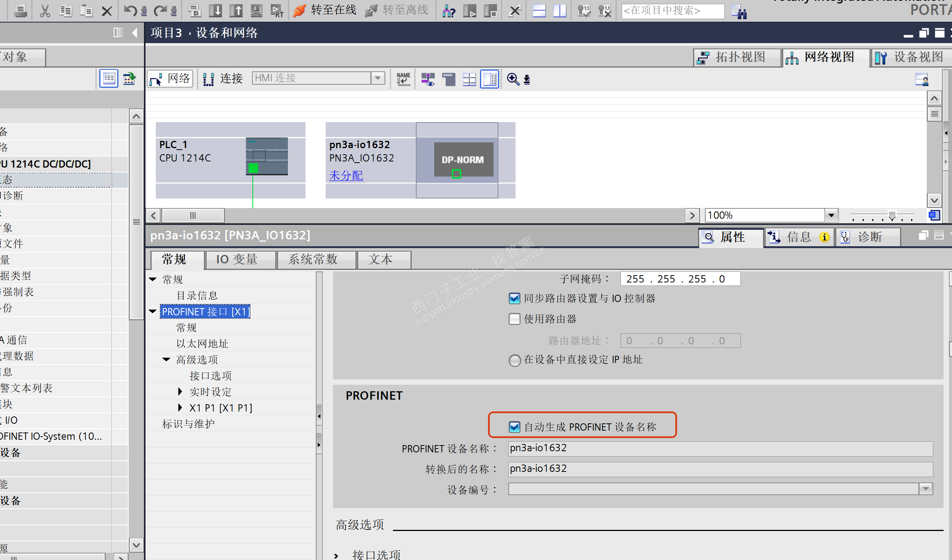Click the zoom magnifier icon in network toolbar
Screen dimensions: 952x560
click(x=513, y=79)
